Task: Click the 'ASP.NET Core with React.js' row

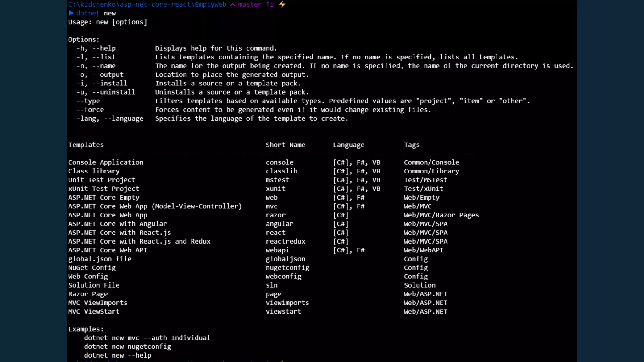Action: 119,233
